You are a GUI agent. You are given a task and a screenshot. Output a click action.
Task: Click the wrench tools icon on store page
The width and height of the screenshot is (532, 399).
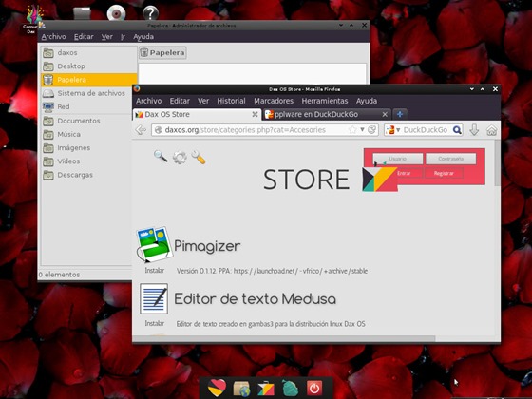point(199,157)
